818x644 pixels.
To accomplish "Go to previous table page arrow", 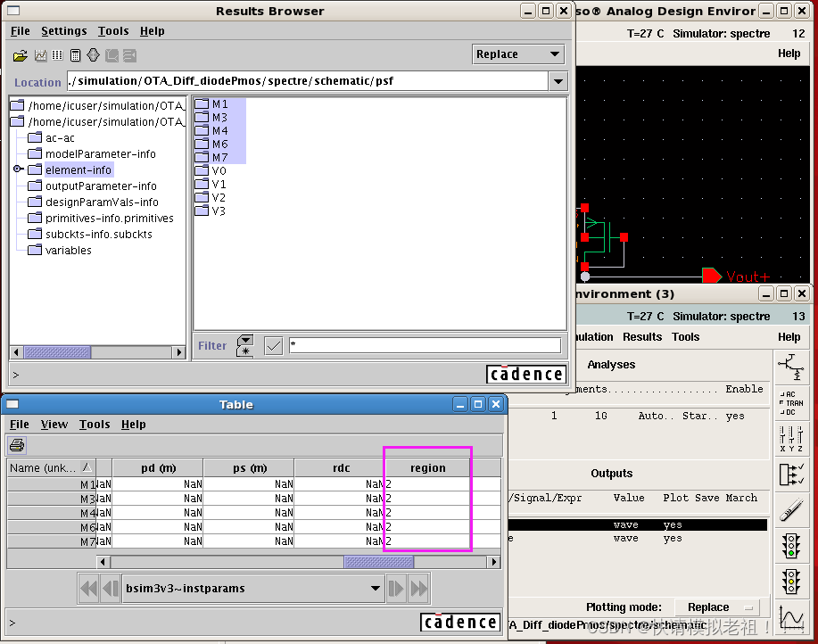I will click(110, 589).
